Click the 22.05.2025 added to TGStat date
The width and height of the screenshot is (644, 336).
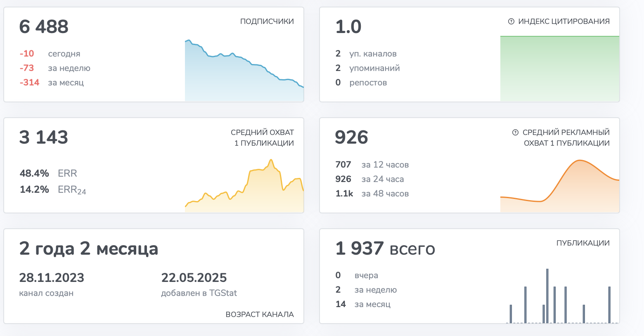click(194, 278)
